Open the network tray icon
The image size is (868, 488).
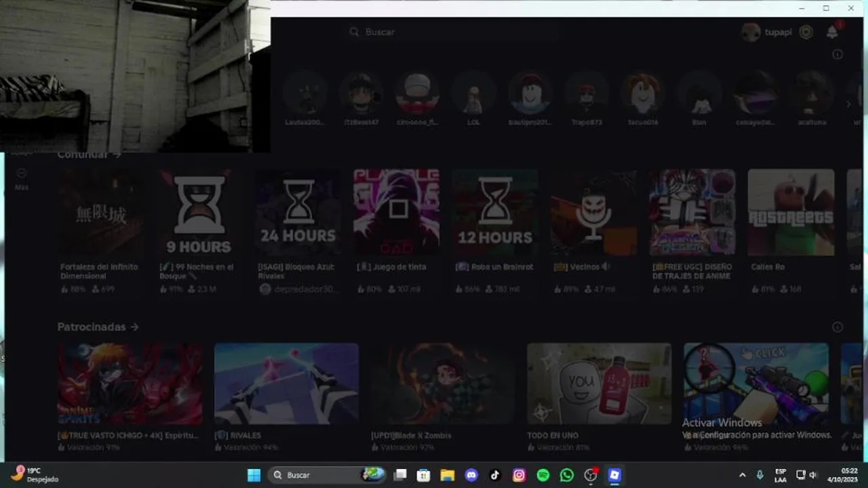[x=800, y=475]
